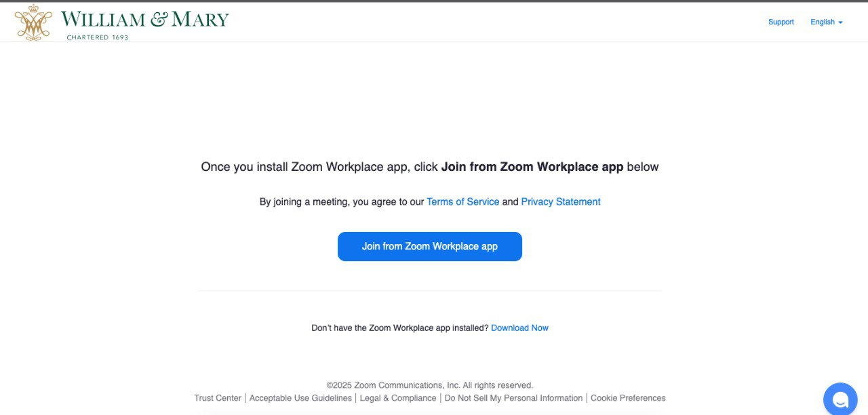Open the Privacy Statement link

[560, 202]
